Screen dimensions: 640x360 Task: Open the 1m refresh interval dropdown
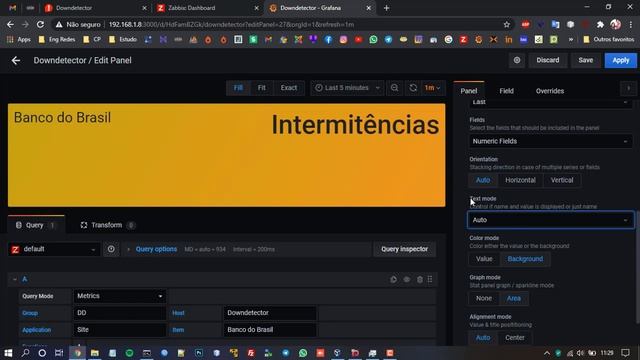pyautogui.click(x=432, y=88)
